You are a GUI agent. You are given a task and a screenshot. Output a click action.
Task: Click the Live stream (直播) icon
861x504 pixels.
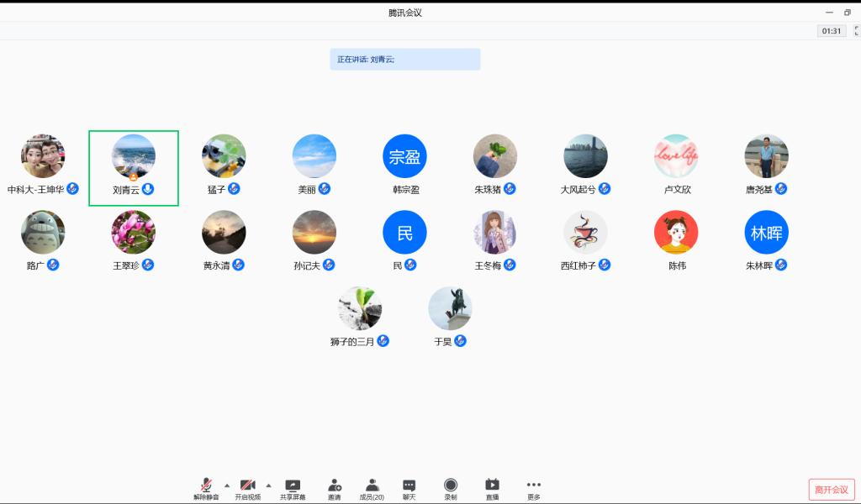pyautogui.click(x=492, y=486)
